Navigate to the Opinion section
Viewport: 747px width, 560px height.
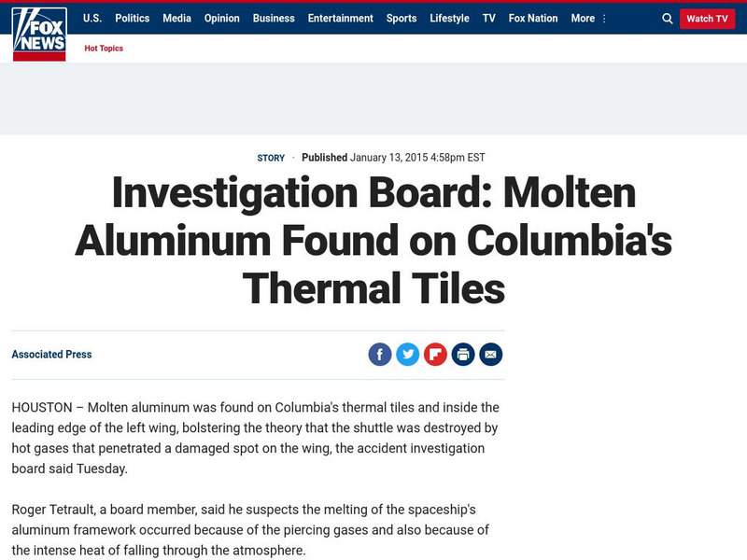(221, 19)
